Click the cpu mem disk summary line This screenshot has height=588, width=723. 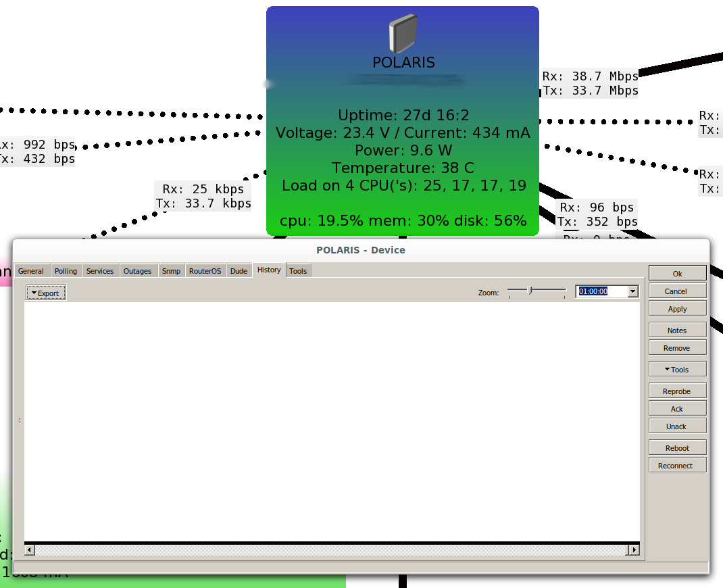(x=403, y=220)
